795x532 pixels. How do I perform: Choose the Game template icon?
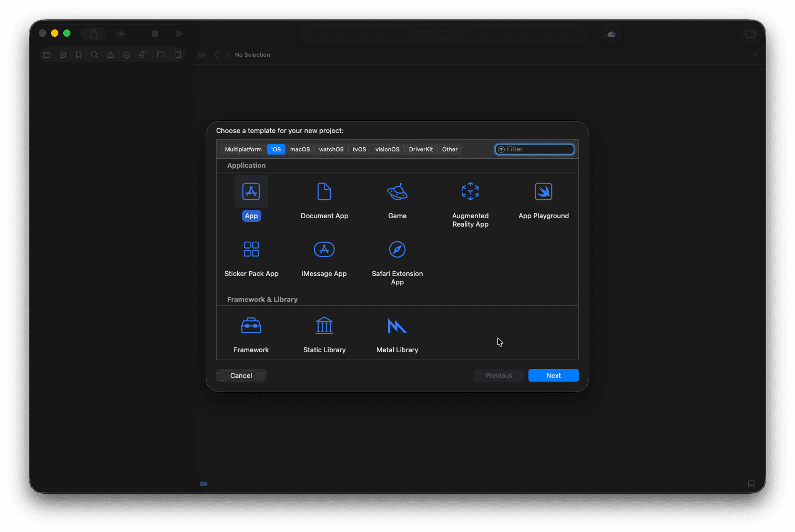[x=397, y=192]
